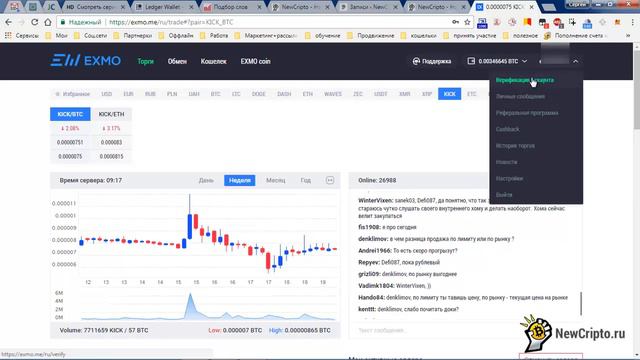This screenshot has width=640, height=360.
Task: Click the Поддержка support link
Action: tap(436, 61)
